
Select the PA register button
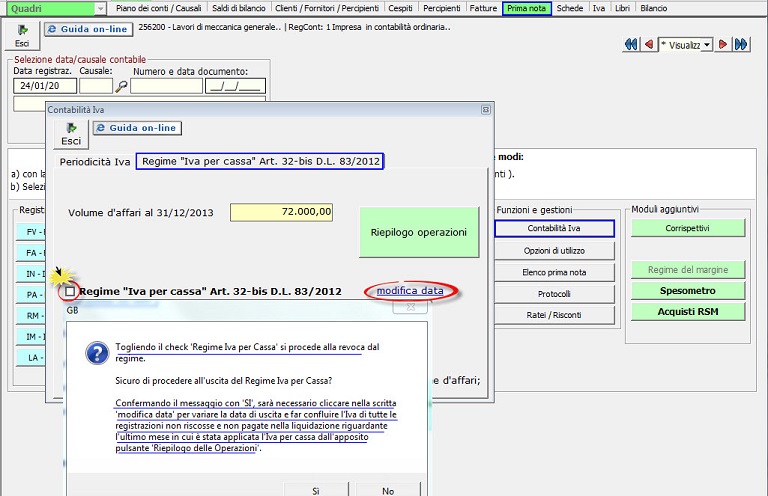31,295
